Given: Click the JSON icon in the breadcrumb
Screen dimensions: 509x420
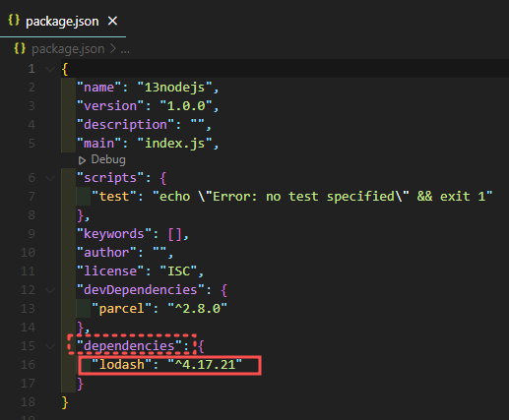Looking at the screenshot, I should (x=20, y=48).
